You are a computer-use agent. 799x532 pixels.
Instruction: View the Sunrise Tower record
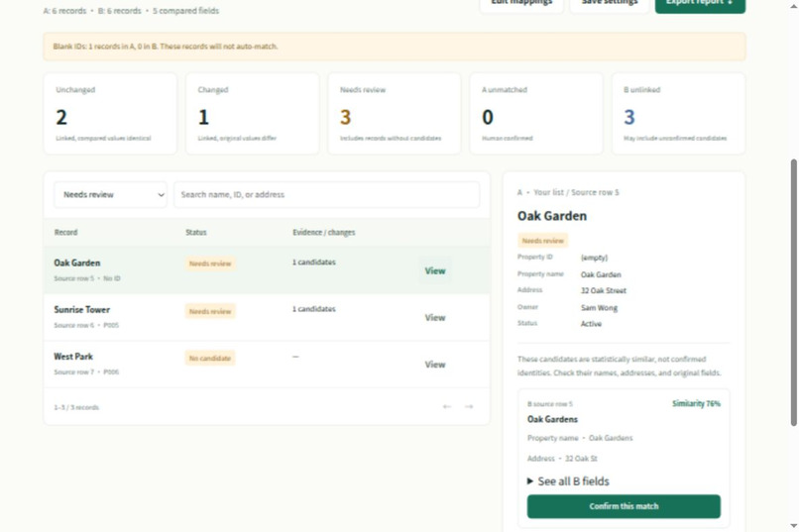[x=434, y=318]
